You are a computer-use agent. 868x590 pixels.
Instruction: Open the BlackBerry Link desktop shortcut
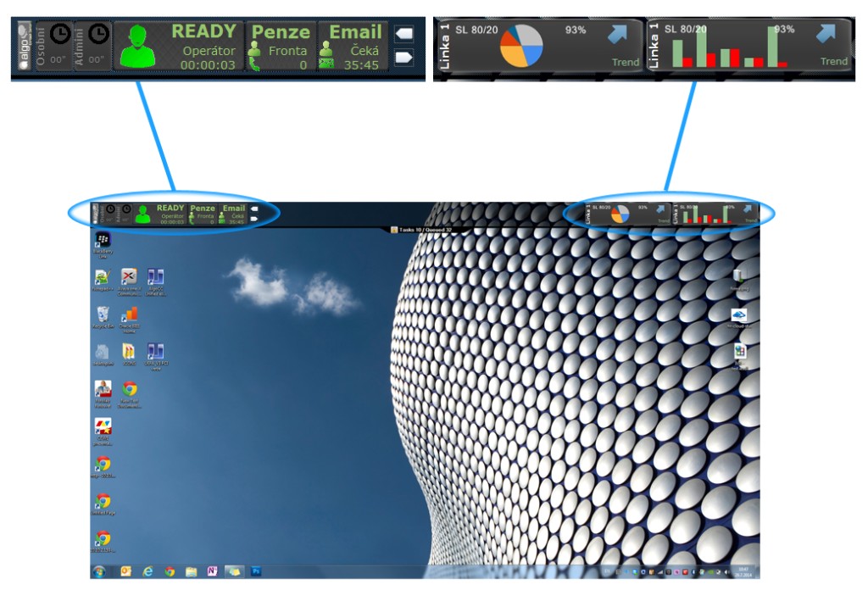point(103,245)
